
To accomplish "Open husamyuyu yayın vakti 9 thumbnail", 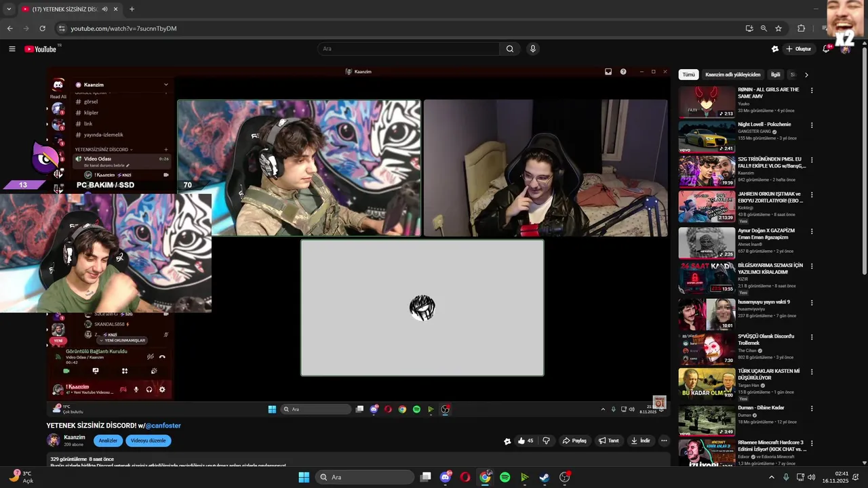I will 707,314.
